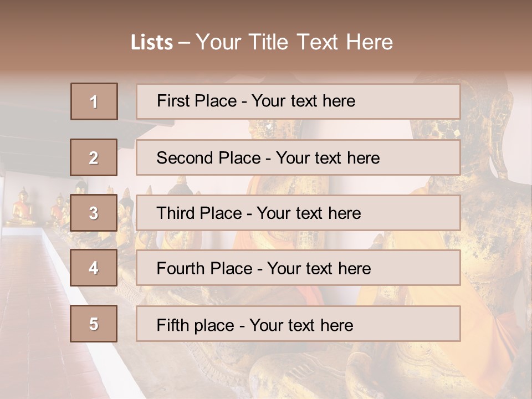The width and height of the screenshot is (532, 399).
Task: Click the number 3 box
Action: [x=94, y=213]
